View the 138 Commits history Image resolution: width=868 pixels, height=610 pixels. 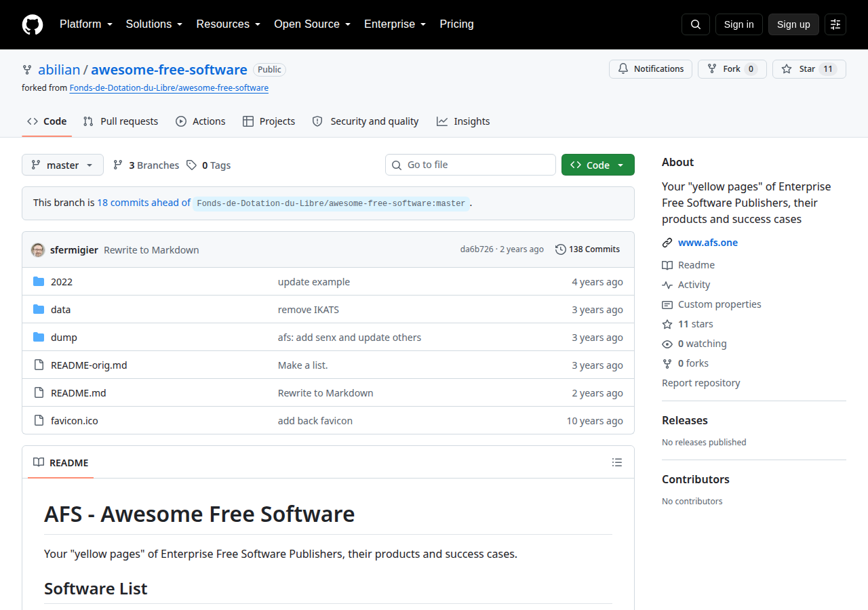pyautogui.click(x=587, y=249)
